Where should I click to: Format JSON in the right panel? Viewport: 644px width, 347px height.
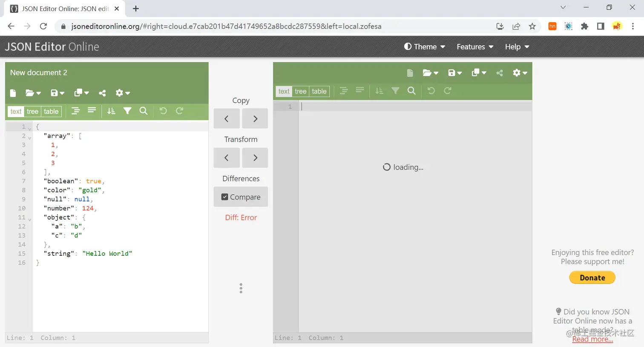tap(344, 90)
